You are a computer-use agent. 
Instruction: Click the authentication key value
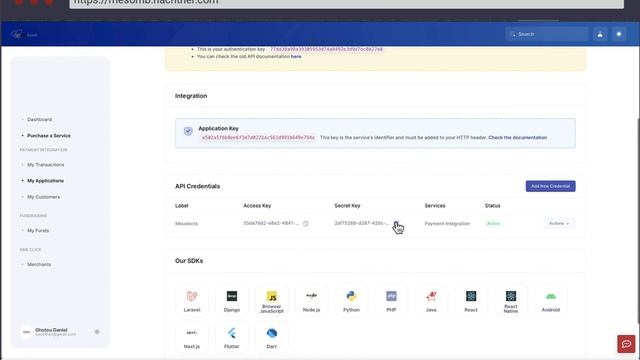pyautogui.click(x=327, y=49)
